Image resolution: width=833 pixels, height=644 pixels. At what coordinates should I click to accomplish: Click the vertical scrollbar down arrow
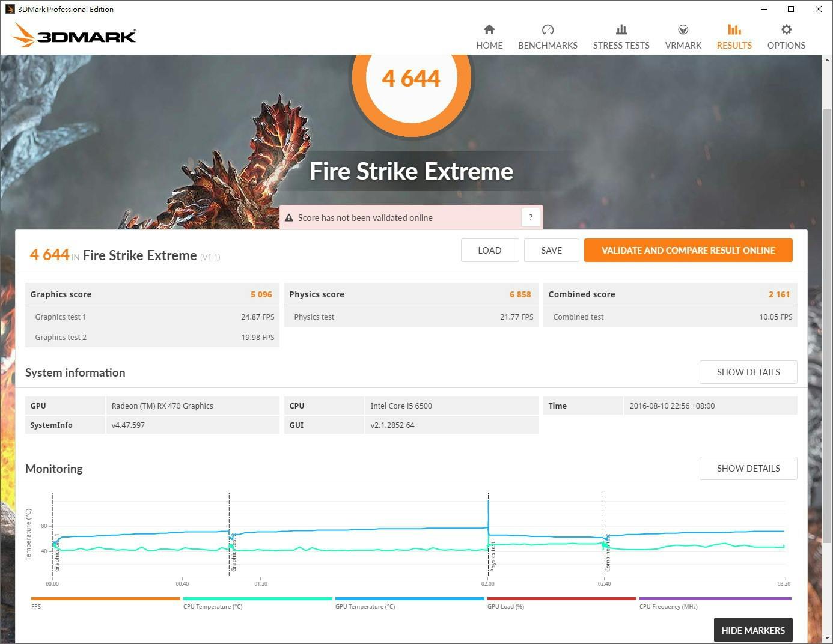point(827,638)
